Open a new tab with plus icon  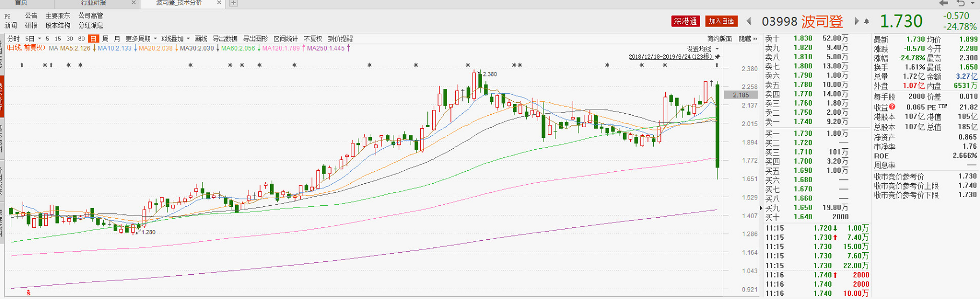tap(234, 3)
